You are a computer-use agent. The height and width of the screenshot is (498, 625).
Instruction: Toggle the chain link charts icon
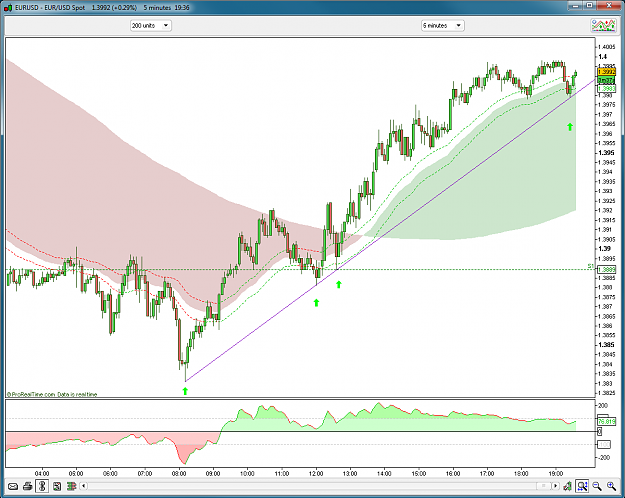[x=42, y=486]
